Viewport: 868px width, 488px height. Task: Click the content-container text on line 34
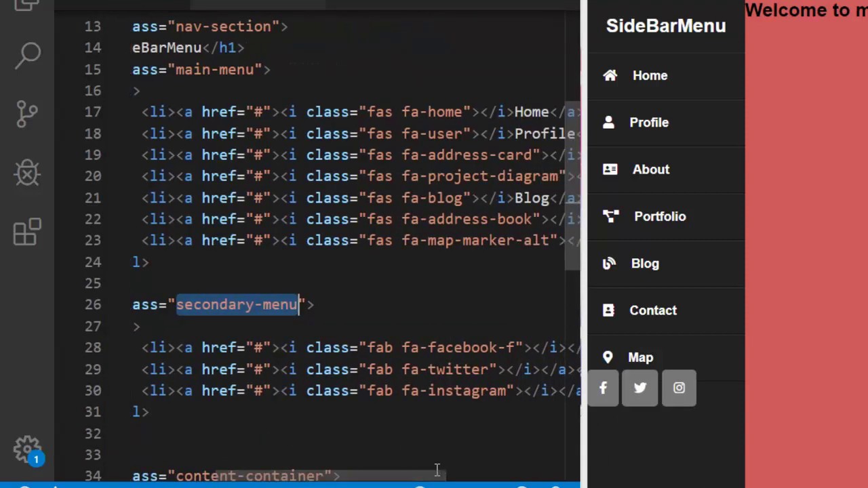coord(250,476)
